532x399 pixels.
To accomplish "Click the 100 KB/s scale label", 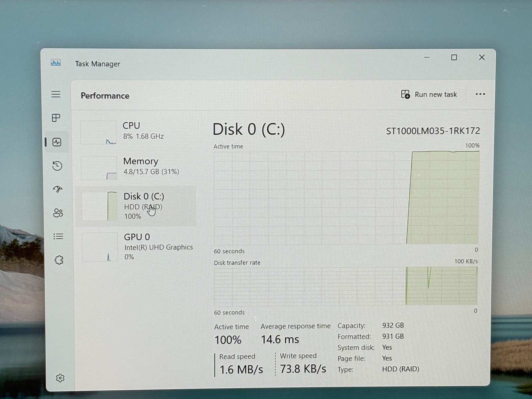I will tap(466, 261).
